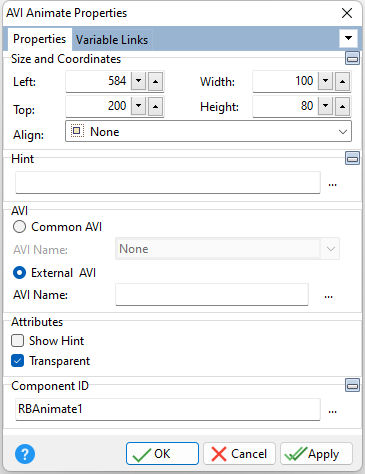365x474 pixels.
Task: Increase the Top value
Action: click(x=155, y=106)
